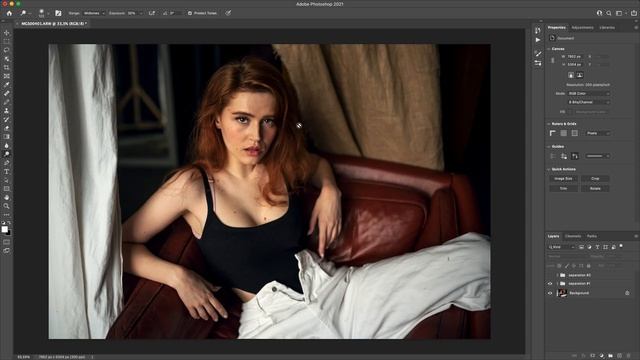
Task: Select the Dodge tool in toolbar
Action: click(x=7, y=154)
